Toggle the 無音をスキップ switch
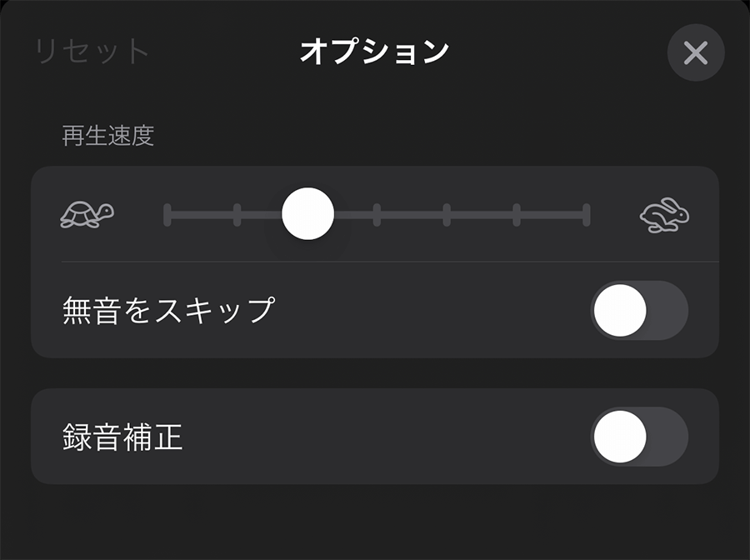This screenshot has width=750, height=560. pos(639,311)
